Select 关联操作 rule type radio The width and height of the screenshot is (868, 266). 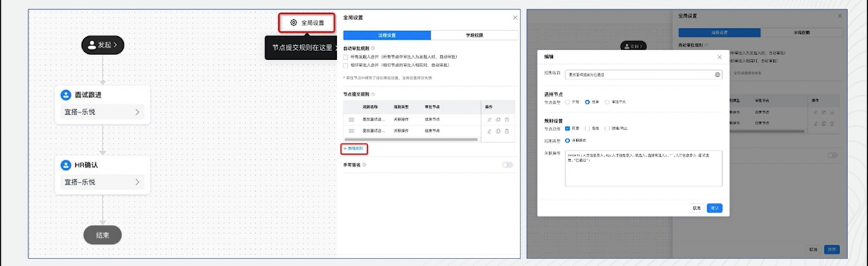coord(568,140)
